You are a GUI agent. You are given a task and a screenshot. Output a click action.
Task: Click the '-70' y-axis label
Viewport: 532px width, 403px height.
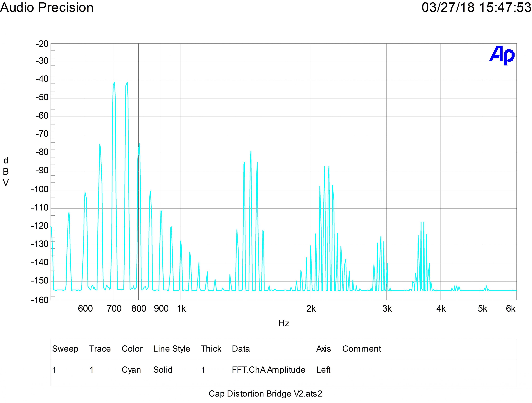click(x=42, y=134)
